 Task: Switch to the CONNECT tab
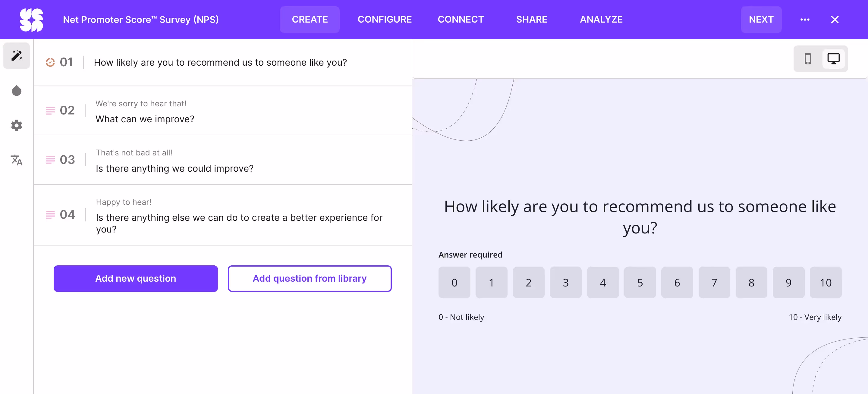click(x=460, y=20)
